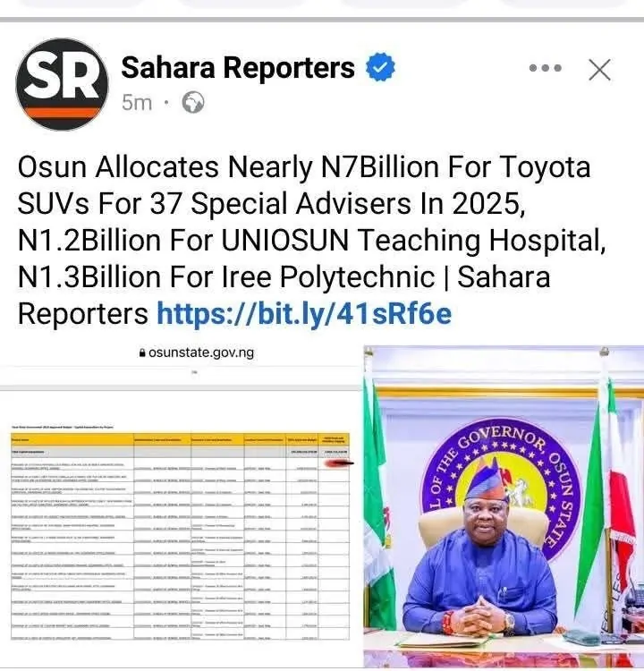644x671 pixels.
Task: Open the Sahara Reporters profile picture
Action: [x=62, y=84]
